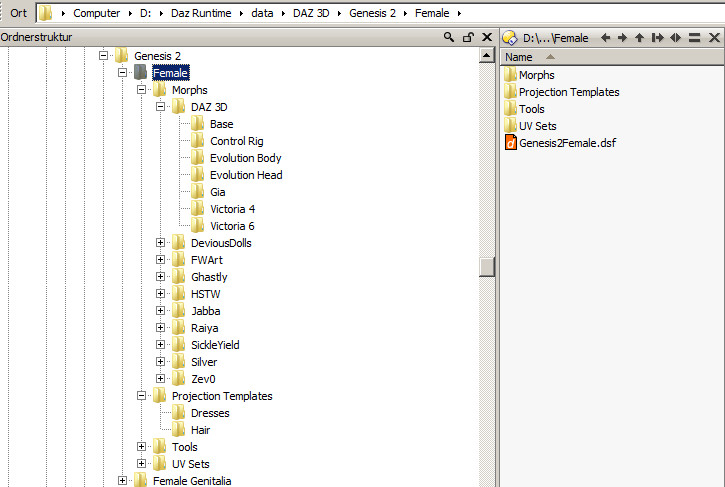Image resolution: width=725 pixels, height=487 pixels.
Task: Expand the Female Genitalia tree node
Action: click(x=123, y=481)
